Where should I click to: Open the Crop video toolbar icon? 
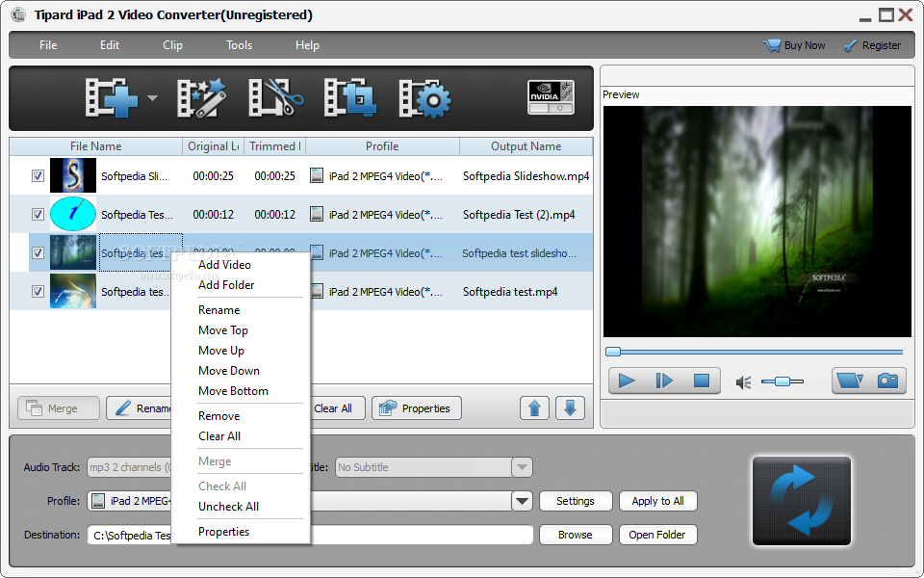(350, 98)
